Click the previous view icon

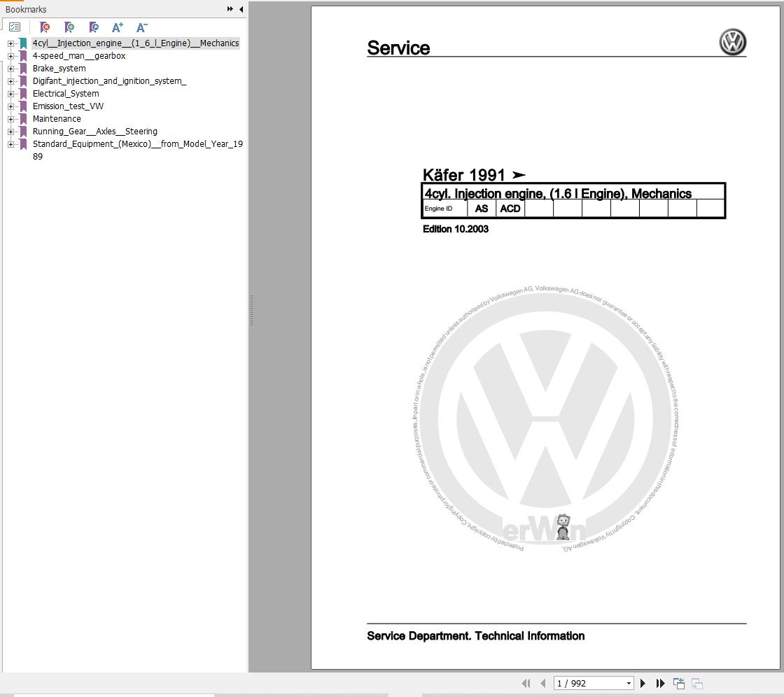click(x=679, y=683)
